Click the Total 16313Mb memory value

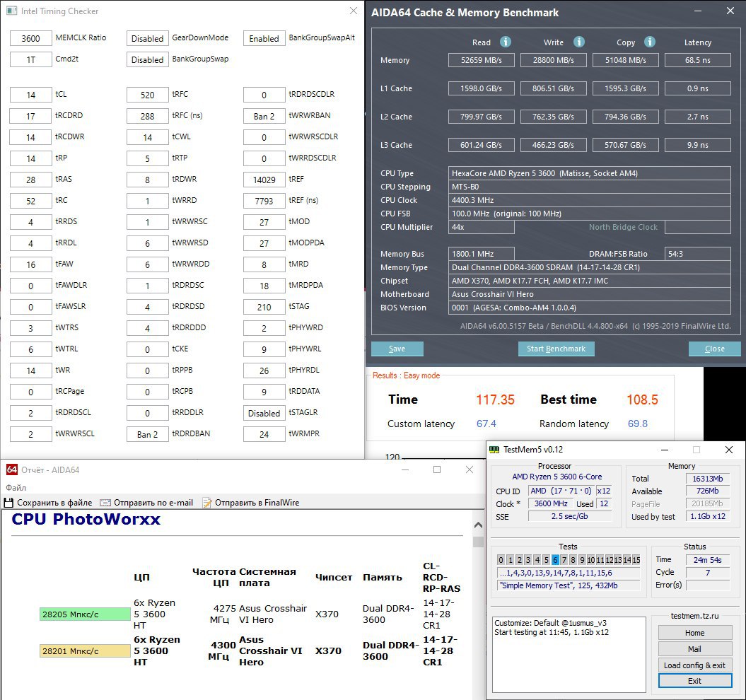[708, 479]
